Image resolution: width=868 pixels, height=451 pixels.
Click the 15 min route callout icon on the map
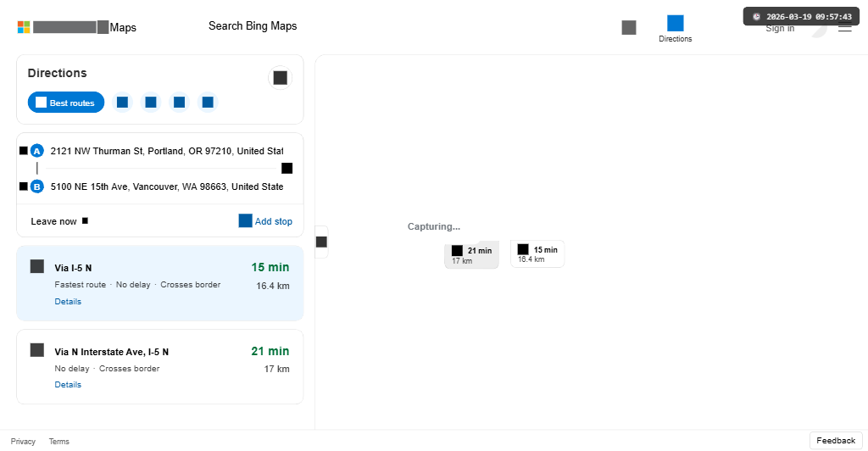point(523,249)
